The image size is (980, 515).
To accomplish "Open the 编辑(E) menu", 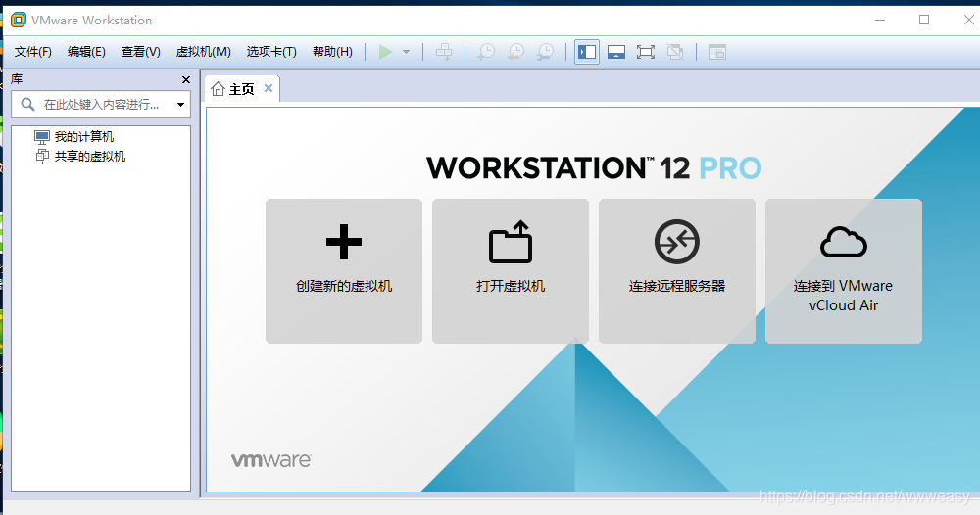I will pyautogui.click(x=86, y=52).
